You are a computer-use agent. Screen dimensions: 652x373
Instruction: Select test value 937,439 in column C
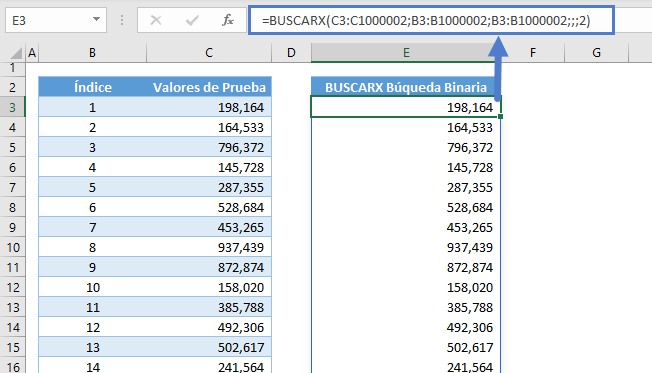pos(209,247)
